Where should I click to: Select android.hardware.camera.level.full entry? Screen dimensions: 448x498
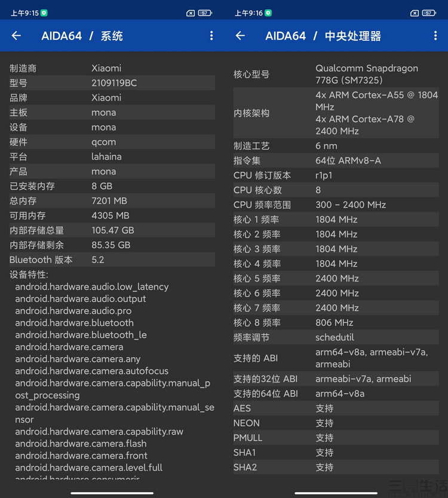point(89,468)
